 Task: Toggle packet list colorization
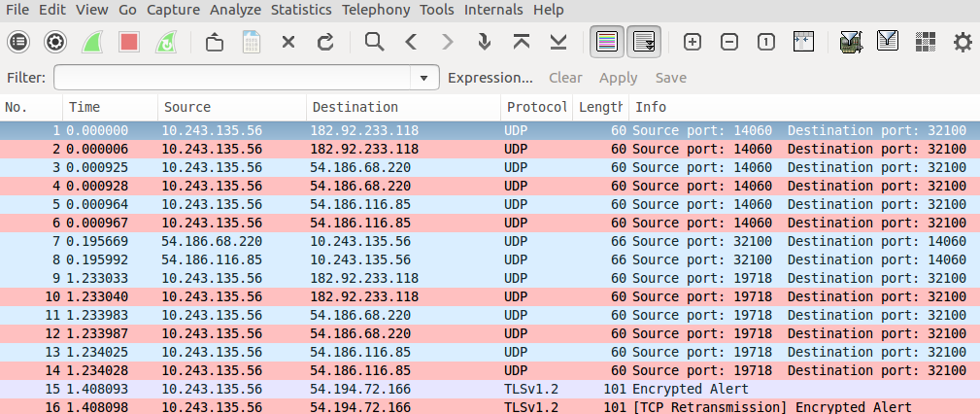pyautogui.click(x=607, y=42)
